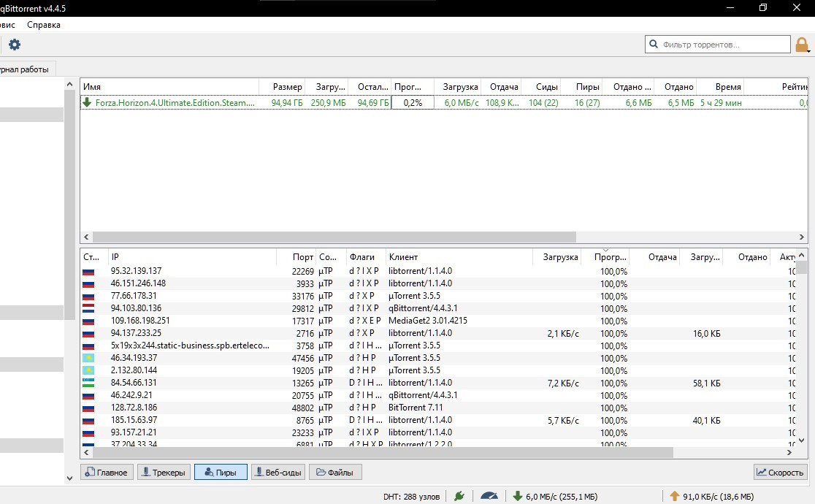Viewport: 815px width, 504px height.
Task: Click the green download speed status
Action: [x=555, y=496]
